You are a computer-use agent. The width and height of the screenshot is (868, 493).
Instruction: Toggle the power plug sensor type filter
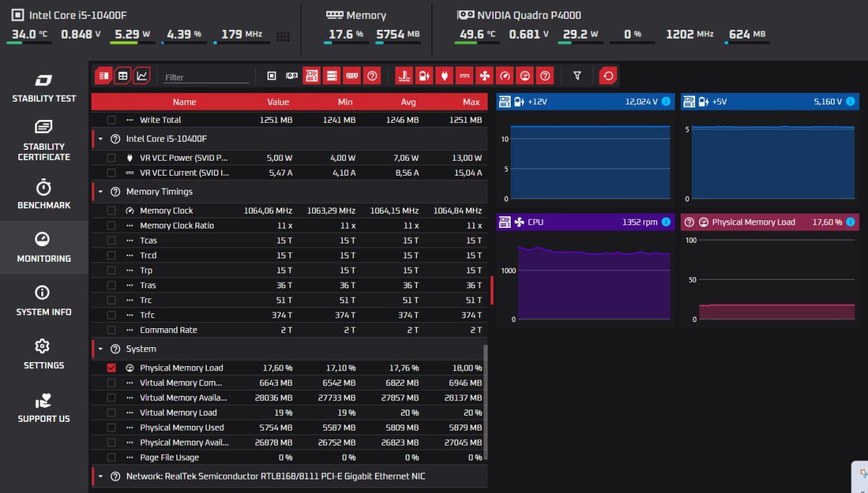[444, 76]
